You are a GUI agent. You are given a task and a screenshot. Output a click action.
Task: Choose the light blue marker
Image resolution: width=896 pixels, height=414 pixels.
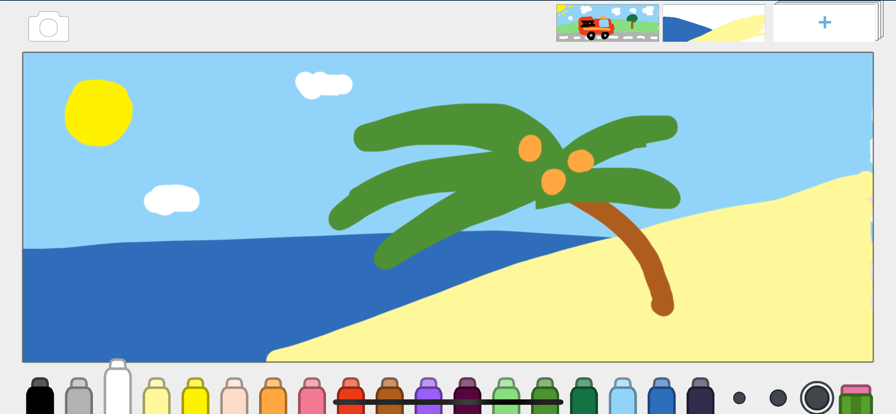pyautogui.click(x=623, y=396)
